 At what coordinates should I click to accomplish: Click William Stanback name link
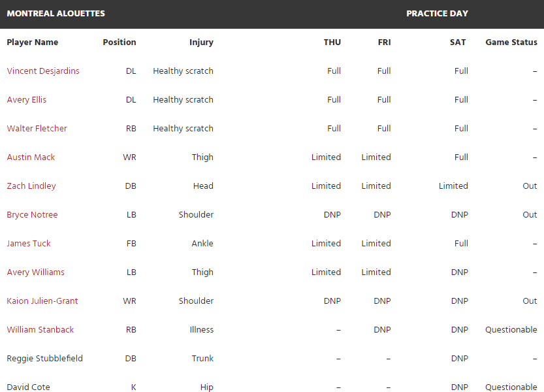(x=40, y=329)
